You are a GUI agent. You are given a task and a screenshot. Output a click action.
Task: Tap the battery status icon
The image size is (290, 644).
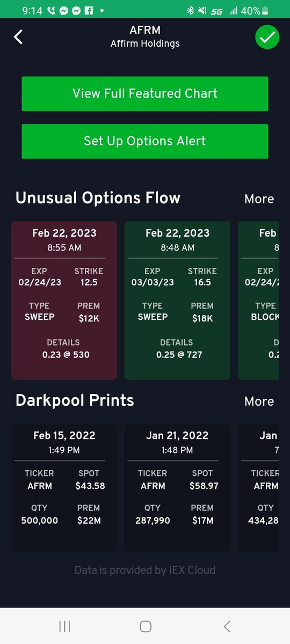(x=265, y=10)
